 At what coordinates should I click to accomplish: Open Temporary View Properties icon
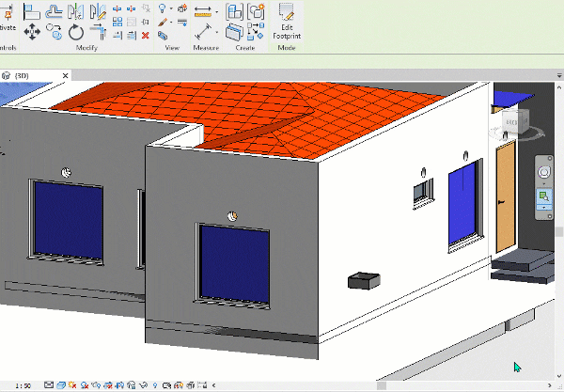166,385
